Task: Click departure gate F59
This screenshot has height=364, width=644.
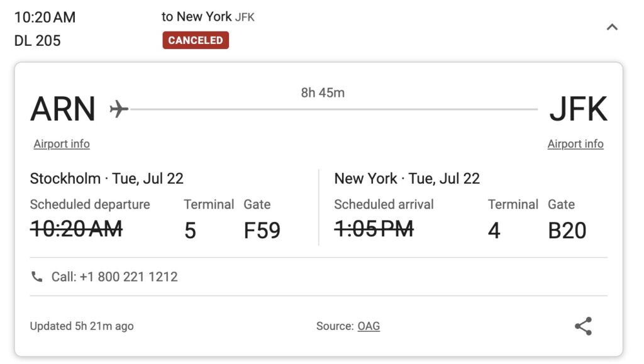Action: click(x=262, y=230)
